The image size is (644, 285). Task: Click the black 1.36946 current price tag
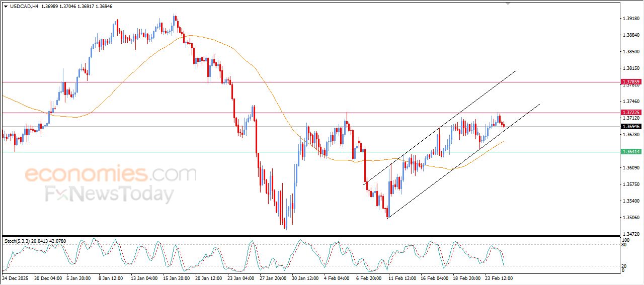click(x=631, y=127)
